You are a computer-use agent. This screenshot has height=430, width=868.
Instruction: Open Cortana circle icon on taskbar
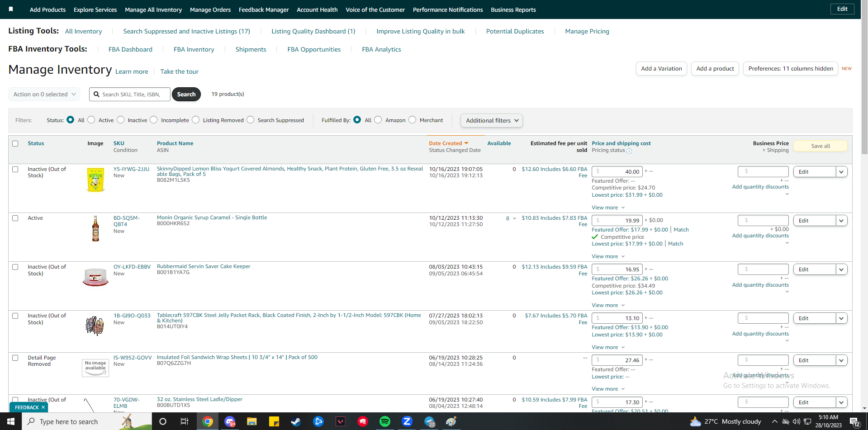point(163,421)
